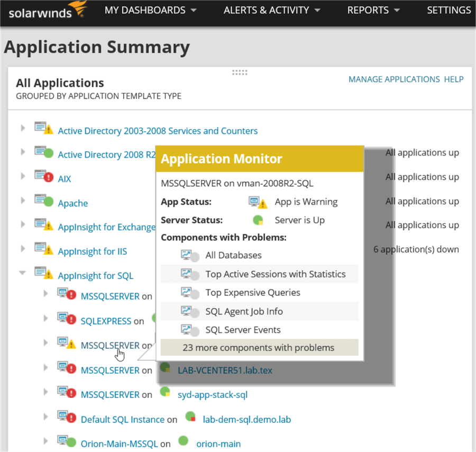Click the SQL Agent Job Info component icon
The height and width of the screenshot is (452, 476).
coord(190,312)
